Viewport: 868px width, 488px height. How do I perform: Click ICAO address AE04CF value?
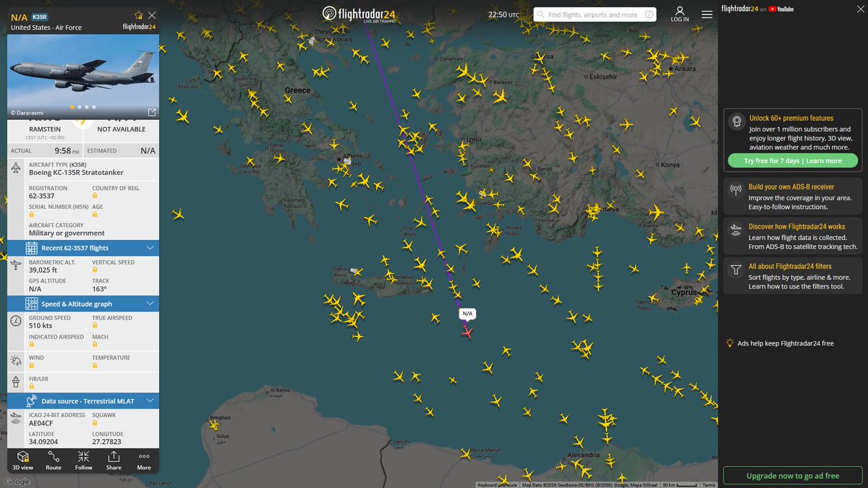41,423
